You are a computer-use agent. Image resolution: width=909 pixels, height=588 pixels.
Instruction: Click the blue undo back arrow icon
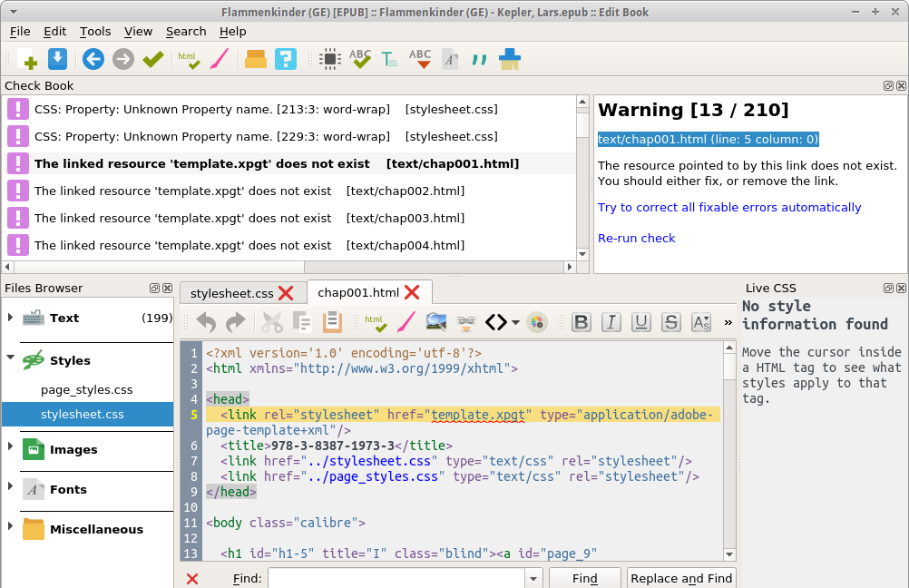click(x=93, y=60)
